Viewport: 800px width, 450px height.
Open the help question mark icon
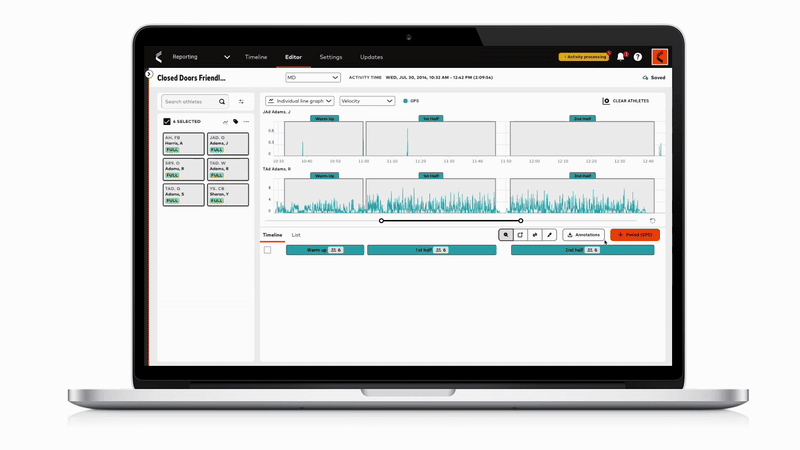tap(638, 57)
